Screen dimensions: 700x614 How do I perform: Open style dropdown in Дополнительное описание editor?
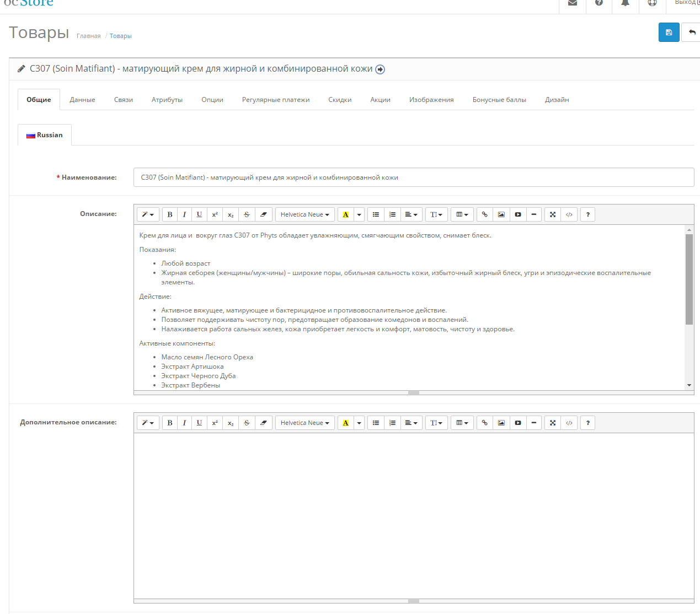pyautogui.click(x=148, y=423)
